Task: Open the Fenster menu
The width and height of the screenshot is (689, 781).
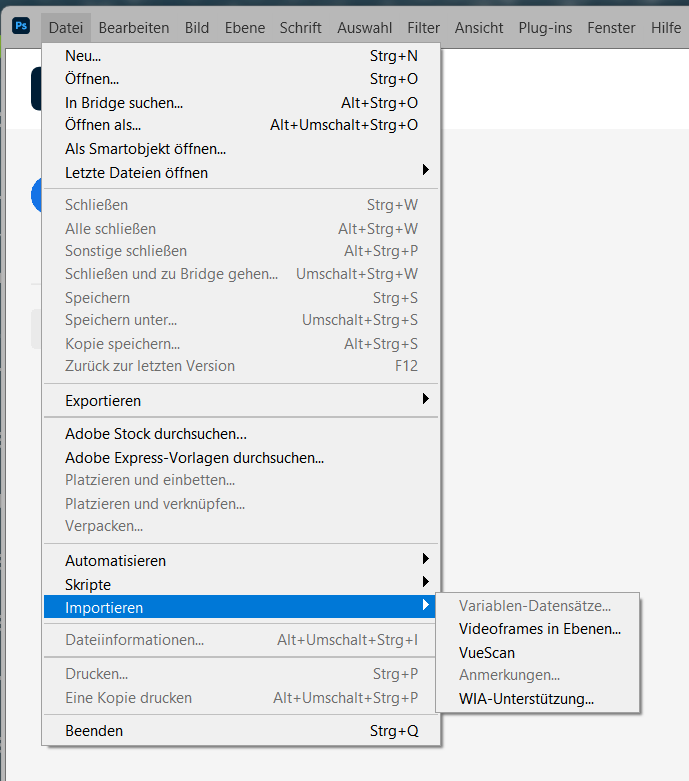Action: [611, 27]
